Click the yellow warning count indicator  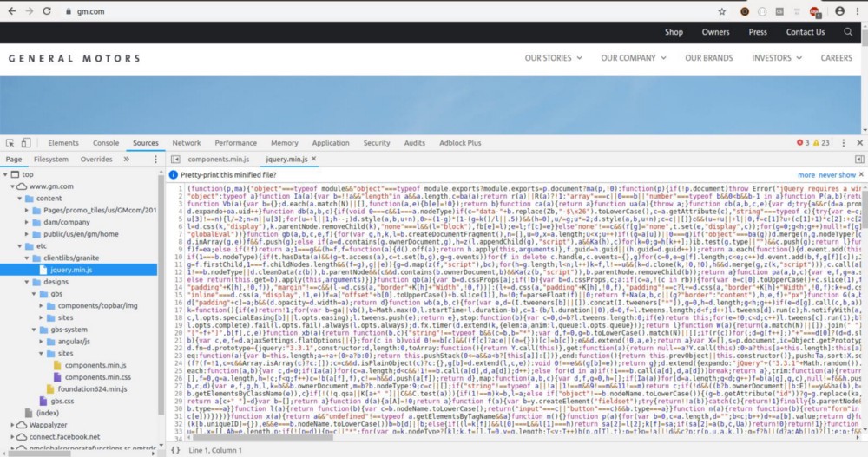pos(821,143)
